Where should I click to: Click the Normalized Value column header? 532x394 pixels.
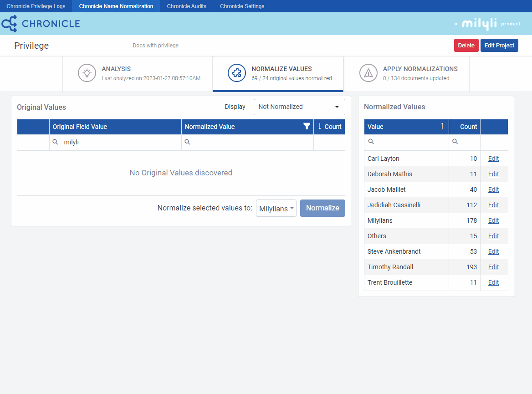coord(247,127)
